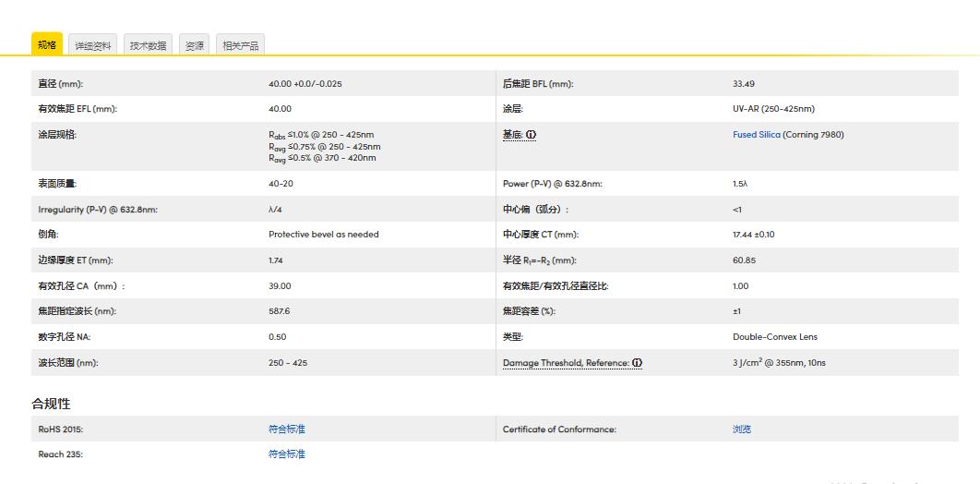Click the 3 J/cm² @ 355nm damage value
Image resolution: width=980 pixels, height=484 pixels.
779,363
